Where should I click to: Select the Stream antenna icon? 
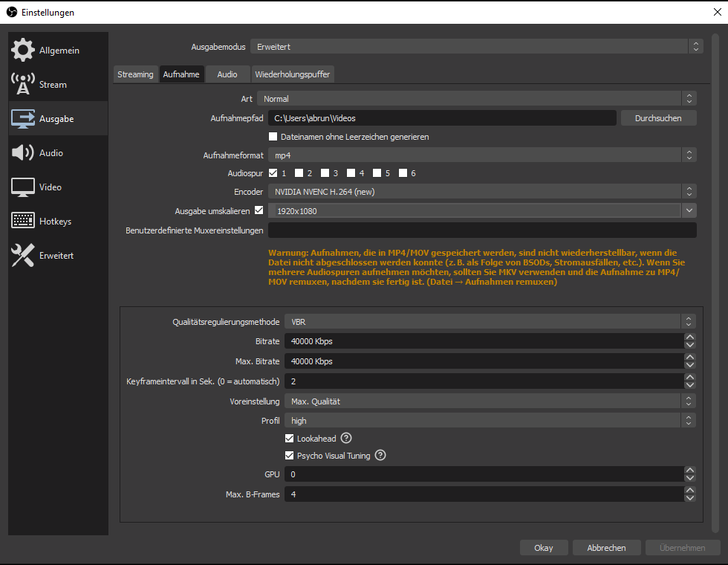[x=23, y=84]
